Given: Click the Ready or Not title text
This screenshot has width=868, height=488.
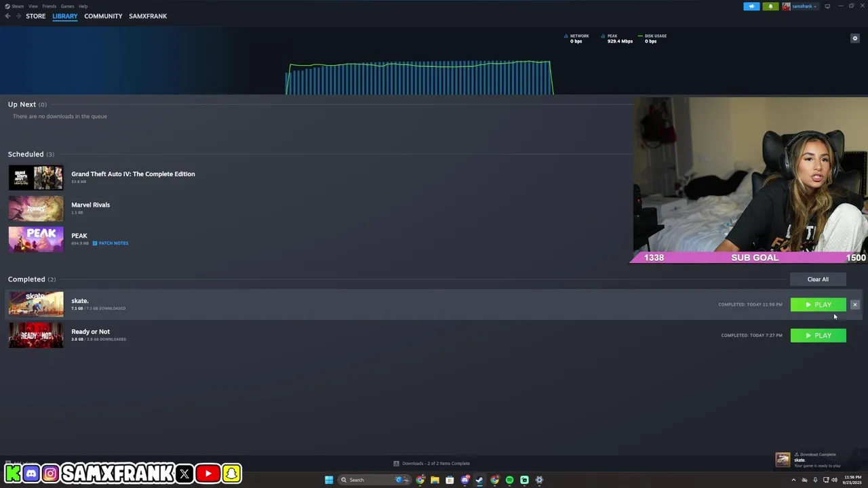Looking at the screenshot, I should coord(90,331).
